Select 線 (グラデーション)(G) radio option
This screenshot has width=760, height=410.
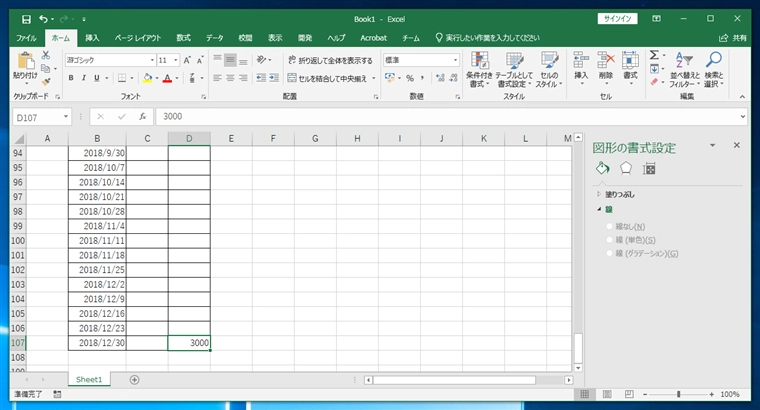pyautogui.click(x=610, y=253)
